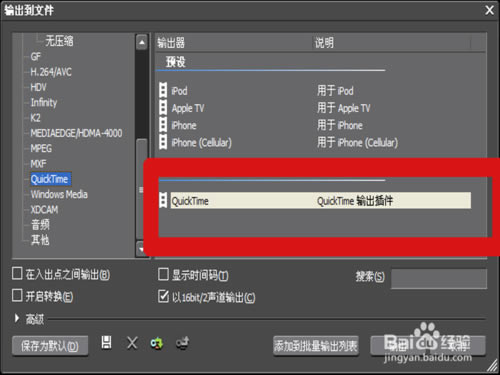Screen dimensions: 500x375
Task: Click the 用于 iPhone (Cellular) description
Action: coord(357,143)
